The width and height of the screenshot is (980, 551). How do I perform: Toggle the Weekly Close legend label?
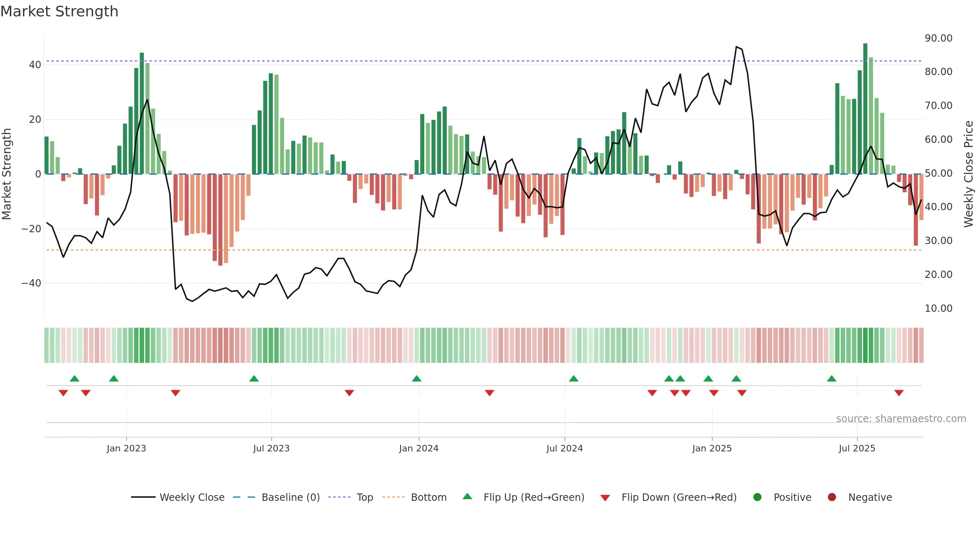tap(192, 498)
